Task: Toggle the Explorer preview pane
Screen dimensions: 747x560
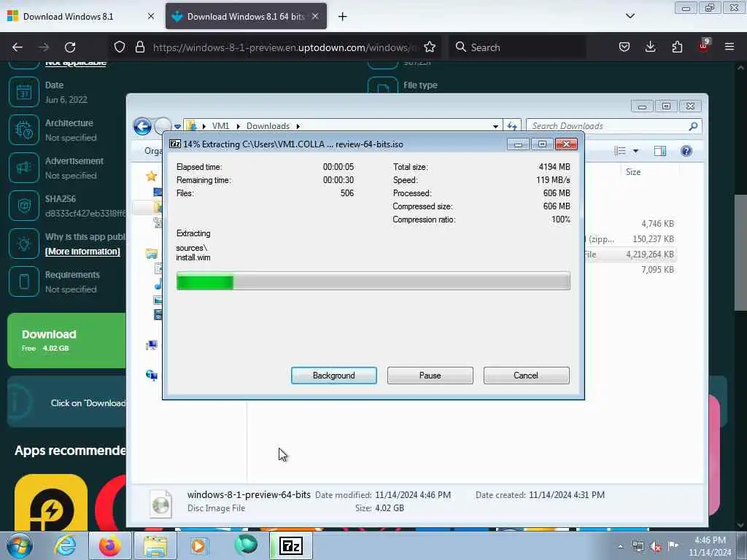Action: 659,151
